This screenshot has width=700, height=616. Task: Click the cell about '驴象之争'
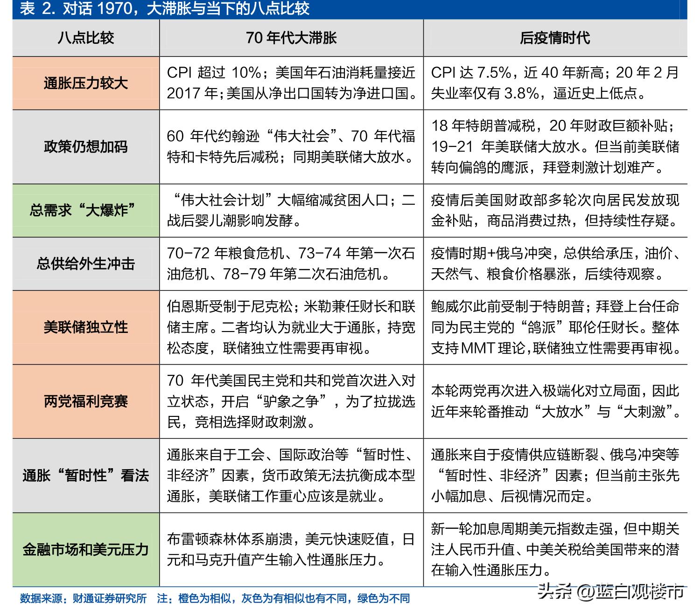[291, 401]
